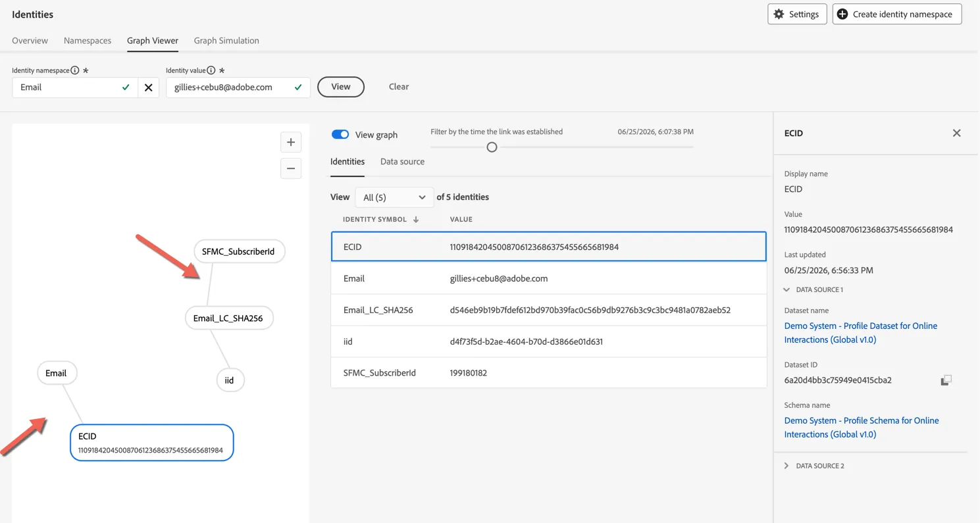Image resolution: width=980 pixels, height=523 pixels.
Task: Open the Profile Schema for Online Interactions link
Action: (x=862, y=428)
